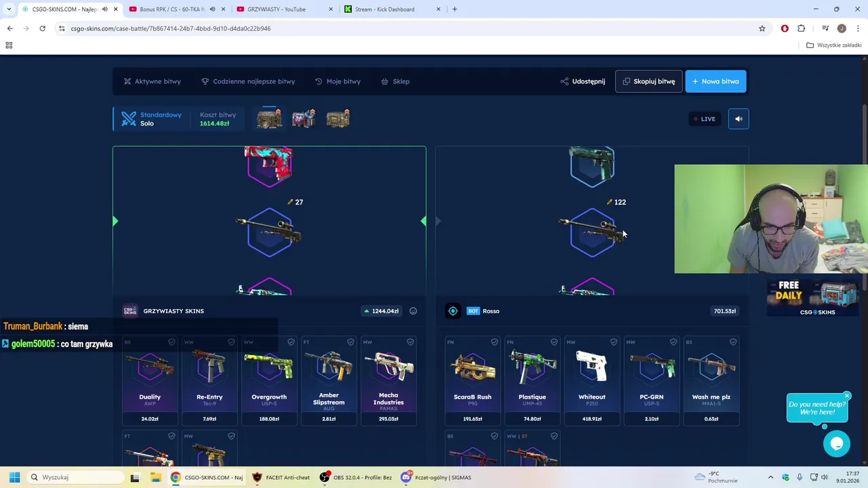
Task: Close the help chat bubble
Action: [847, 395]
